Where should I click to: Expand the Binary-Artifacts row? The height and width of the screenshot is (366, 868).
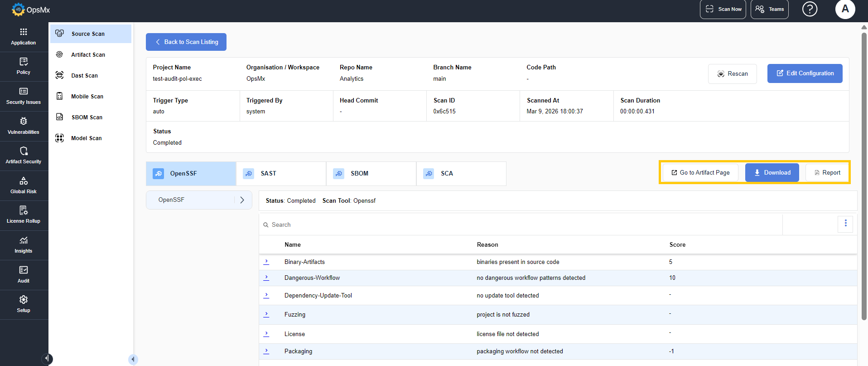pyautogui.click(x=266, y=262)
